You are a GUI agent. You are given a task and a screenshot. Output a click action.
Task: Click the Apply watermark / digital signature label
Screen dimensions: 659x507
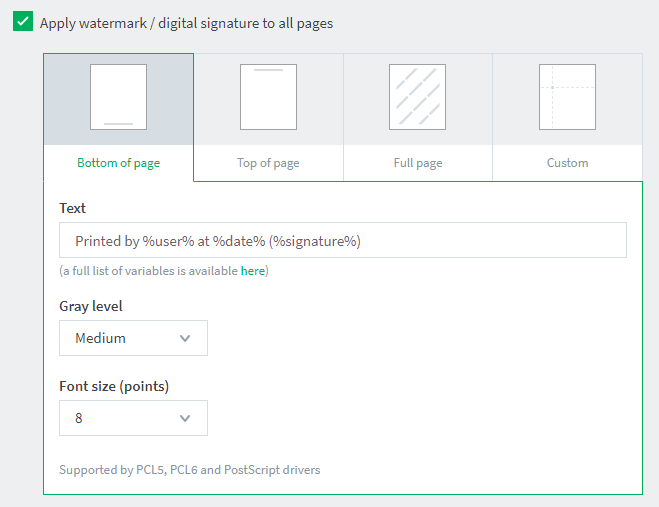coord(186,23)
